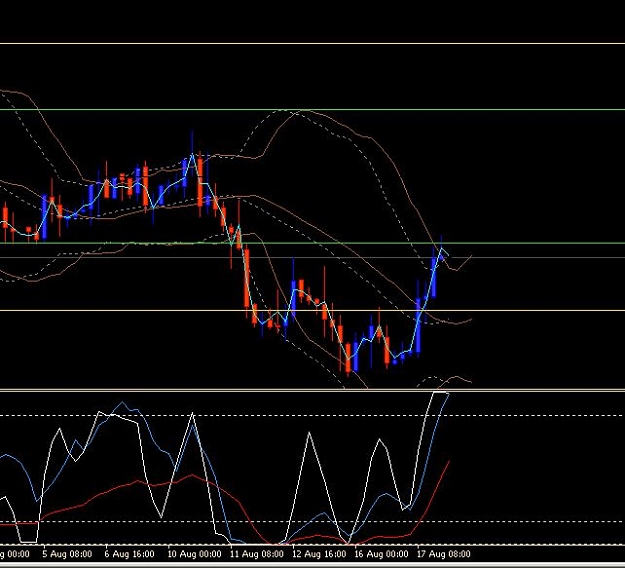
Task: Click the '10 Aug 00:00' time axis label
Action: [x=195, y=554]
